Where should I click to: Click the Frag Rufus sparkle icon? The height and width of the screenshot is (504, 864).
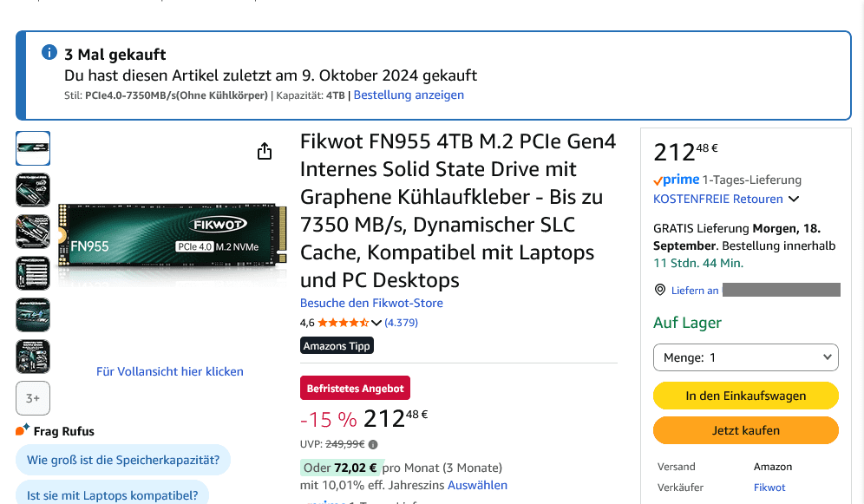[x=23, y=430]
